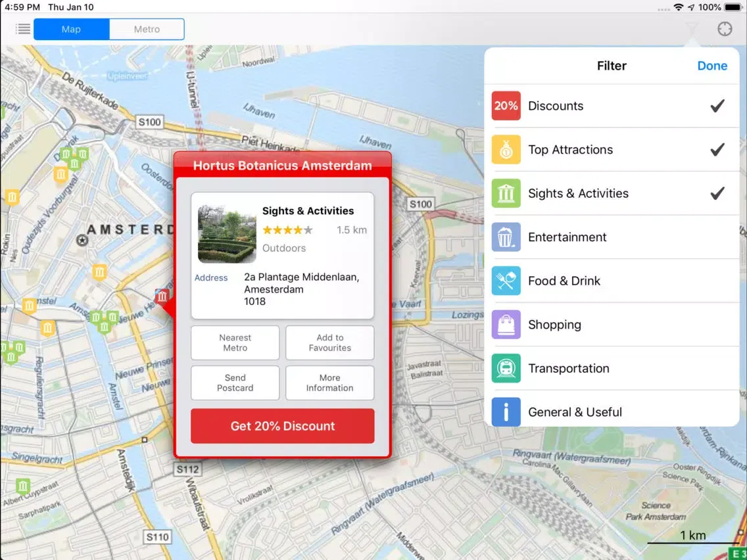
Task: Tap the green pin near Albert Cuypstraat
Action: click(23, 486)
